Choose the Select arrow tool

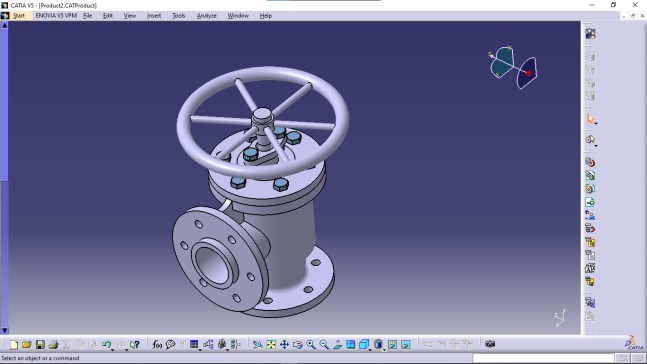coord(590,119)
